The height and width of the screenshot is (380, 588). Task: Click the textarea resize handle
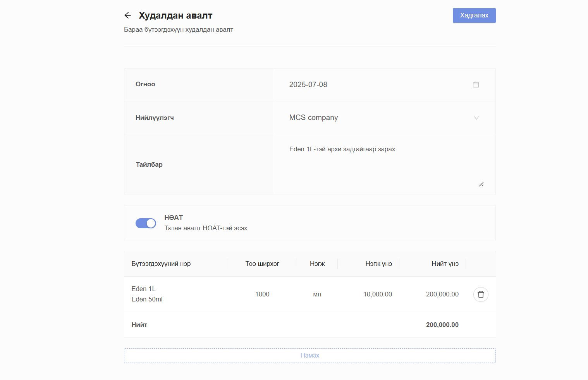click(x=481, y=185)
